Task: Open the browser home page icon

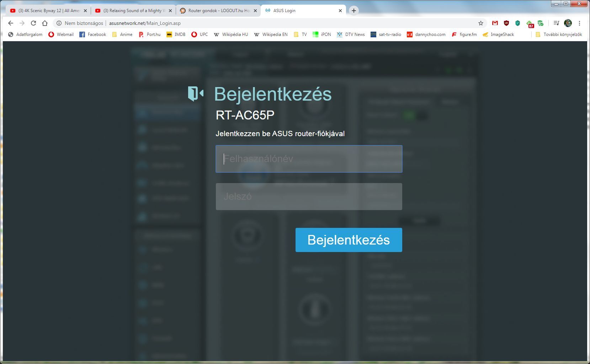Action: pyautogui.click(x=45, y=23)
